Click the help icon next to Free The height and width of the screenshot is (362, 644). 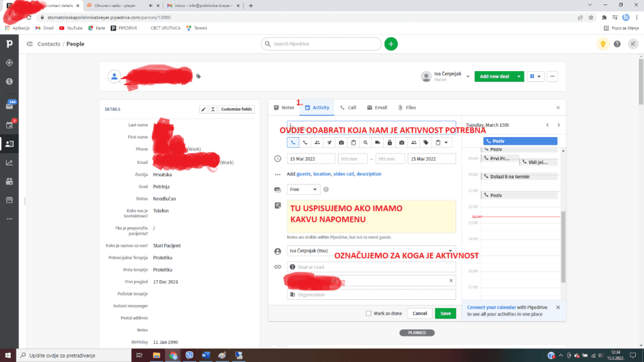pyautogui.click(x=326, y=189)
